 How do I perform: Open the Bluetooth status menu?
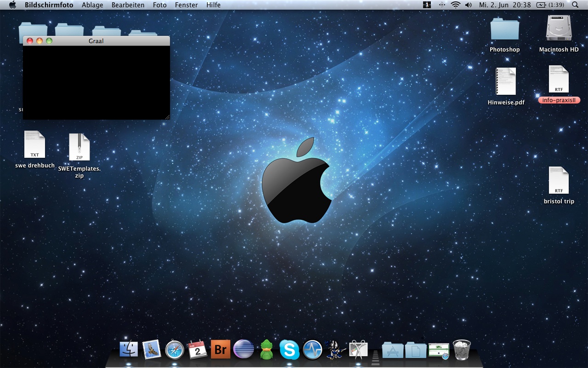click(441, 5)
